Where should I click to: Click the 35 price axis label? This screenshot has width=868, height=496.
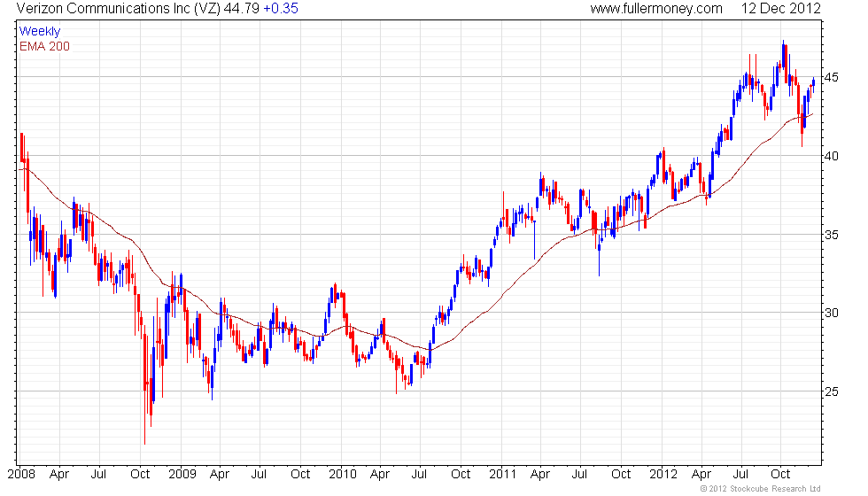[x=831, y=234]
